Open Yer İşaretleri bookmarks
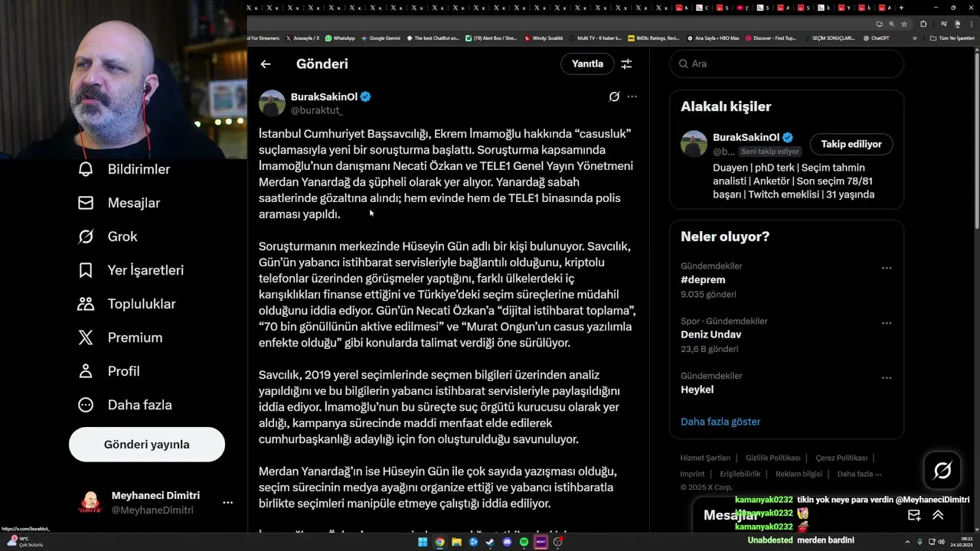 (x=130, y=270)
